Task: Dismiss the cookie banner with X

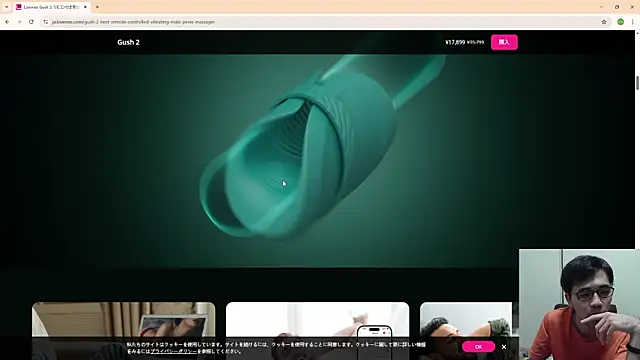Action: [504, 347]
